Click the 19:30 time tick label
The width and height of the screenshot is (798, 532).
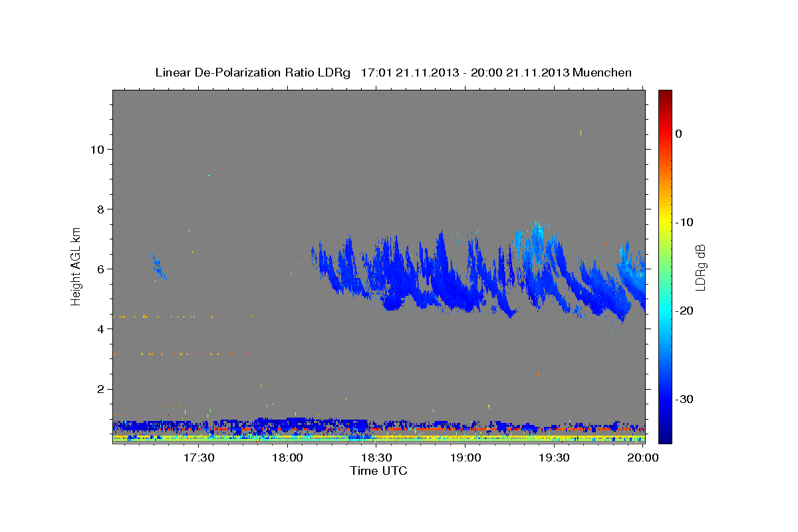point(554,458)
